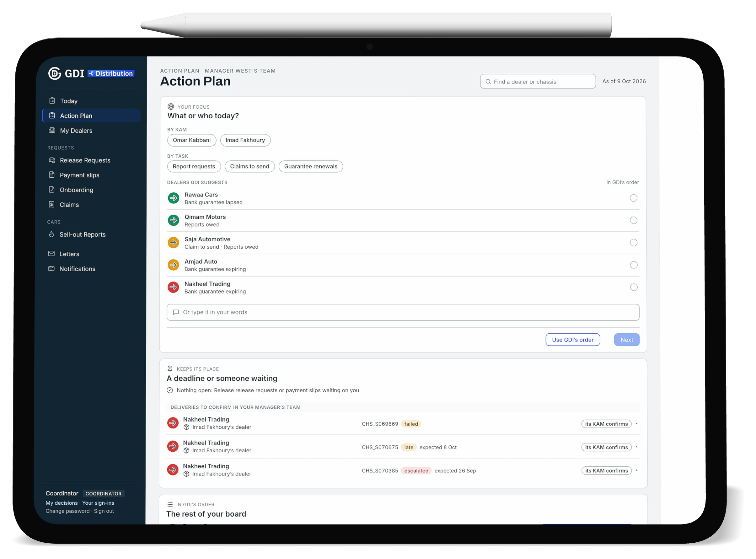Viewport: 756px width, 559px height.
Task: Go to Sell-out Reports page
Action: (x=91, y=235)
